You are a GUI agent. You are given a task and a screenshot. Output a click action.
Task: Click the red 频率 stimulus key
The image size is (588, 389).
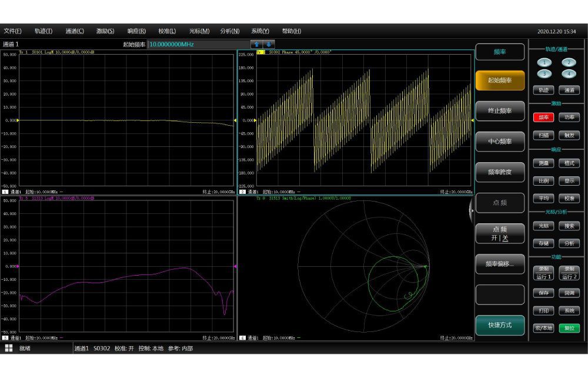pos(544,117)
